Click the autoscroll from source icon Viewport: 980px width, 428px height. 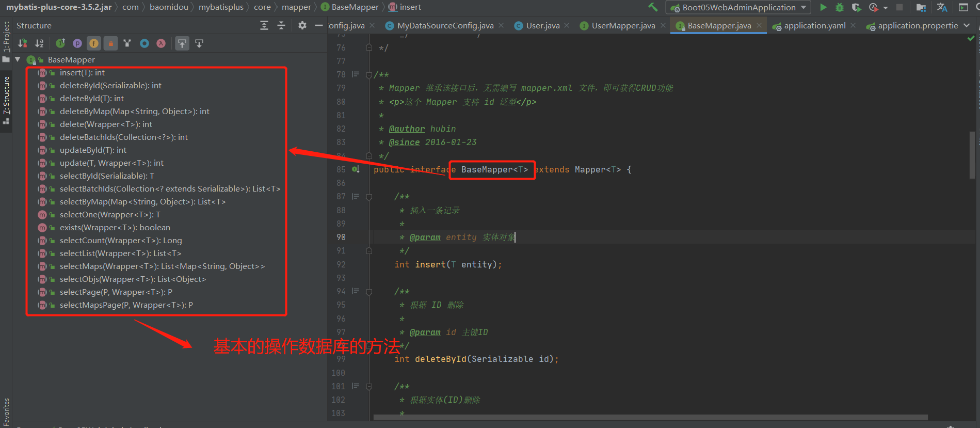199,43
